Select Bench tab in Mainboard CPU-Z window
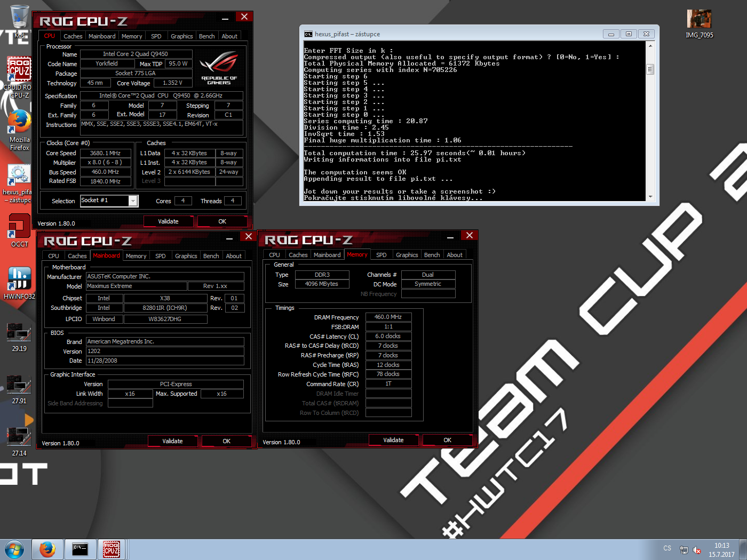747x560 pixels. coord(211,256)
